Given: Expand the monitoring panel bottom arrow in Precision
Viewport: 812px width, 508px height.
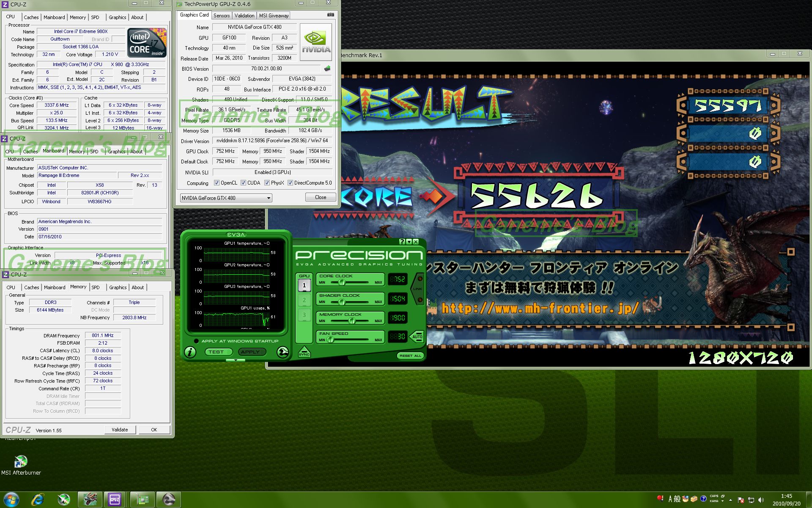Looking at the screenshot, I should (x=236, y=360).
